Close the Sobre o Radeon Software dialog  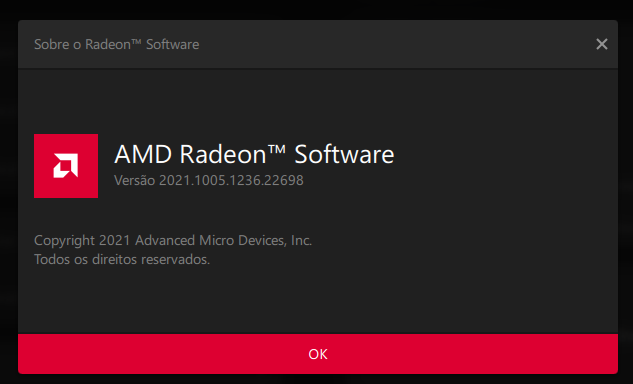(x=602, y=44)
